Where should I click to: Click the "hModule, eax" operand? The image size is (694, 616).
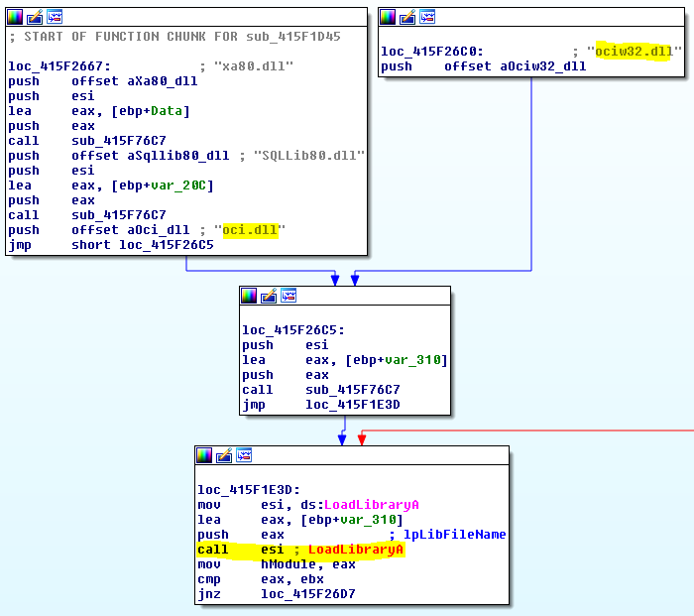308,564
